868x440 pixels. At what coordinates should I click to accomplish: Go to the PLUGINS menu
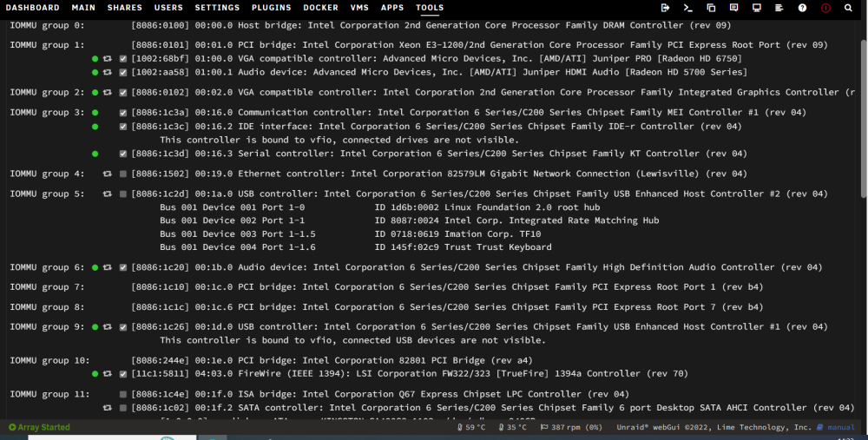click(x=271, y=8)
